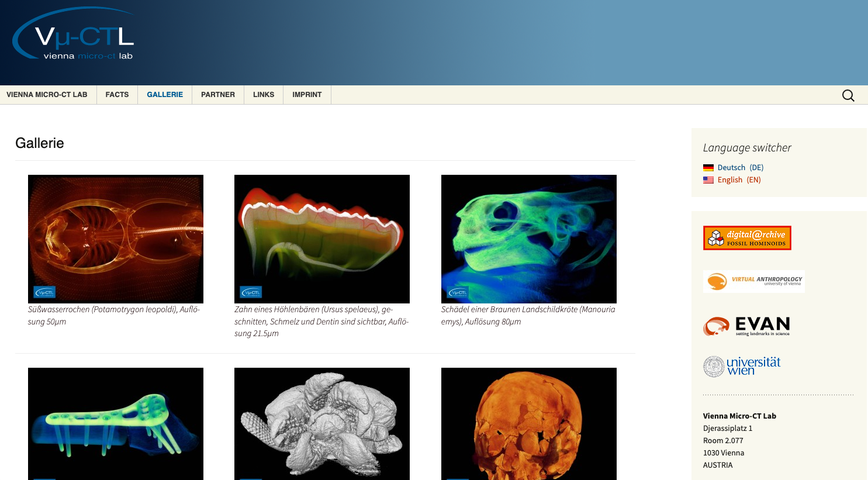Open the Partner menu item
This screenshot has width=868, height=480.
[x=218, y=95]
